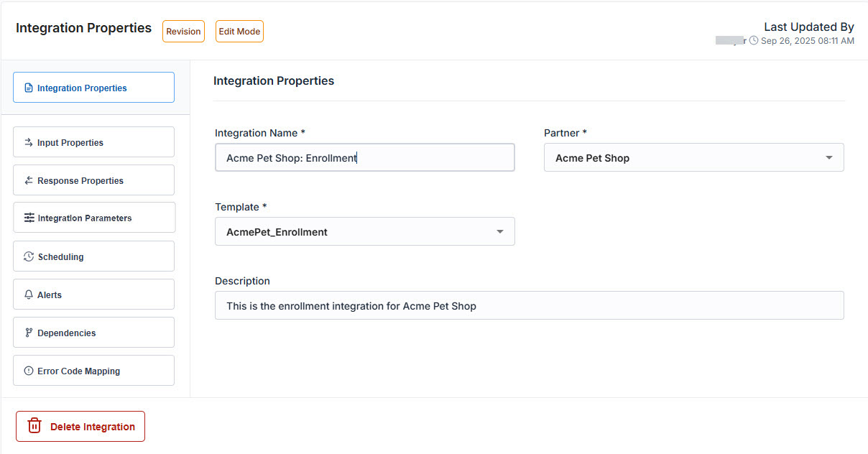
Task: Click the Error Code Mapping warning icon
Action: [29, 371]
